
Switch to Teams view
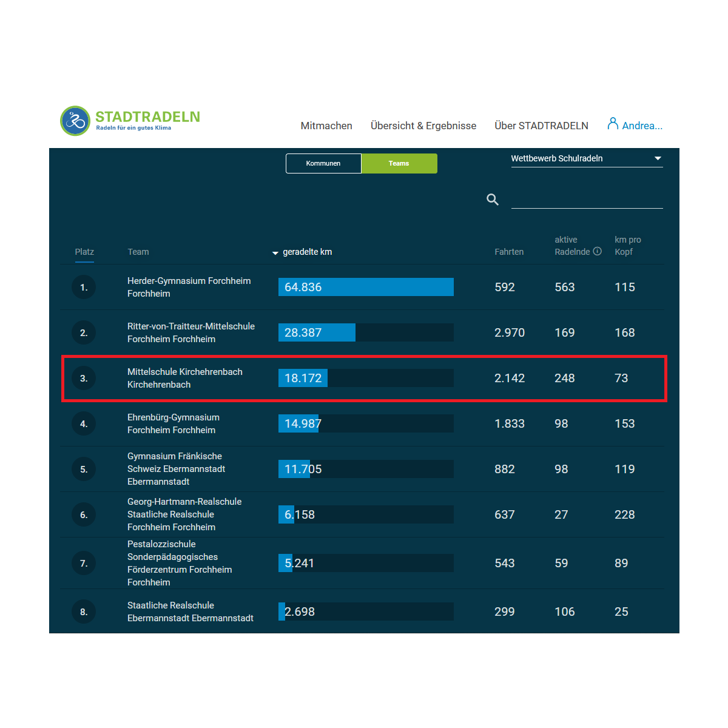tap(399, 163)
